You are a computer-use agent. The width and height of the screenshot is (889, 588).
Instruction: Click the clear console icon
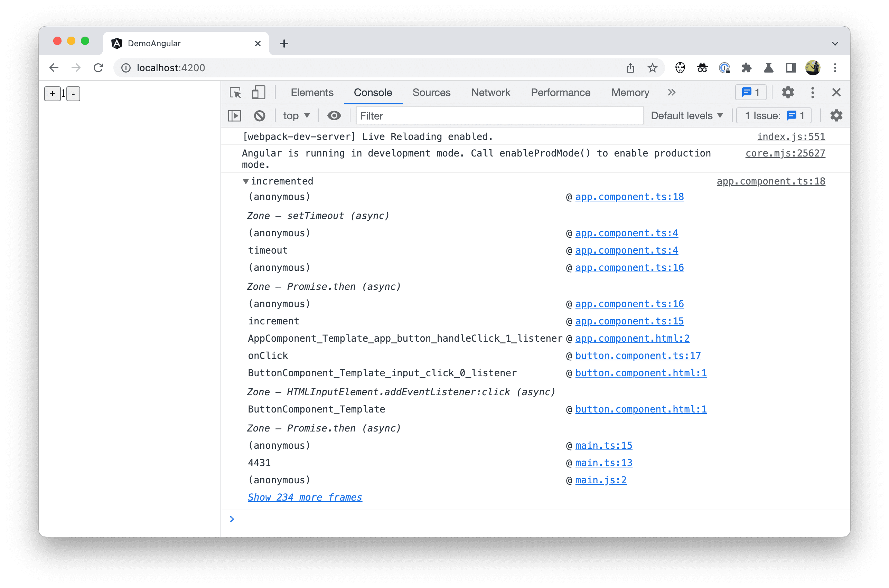coord(260,117)
